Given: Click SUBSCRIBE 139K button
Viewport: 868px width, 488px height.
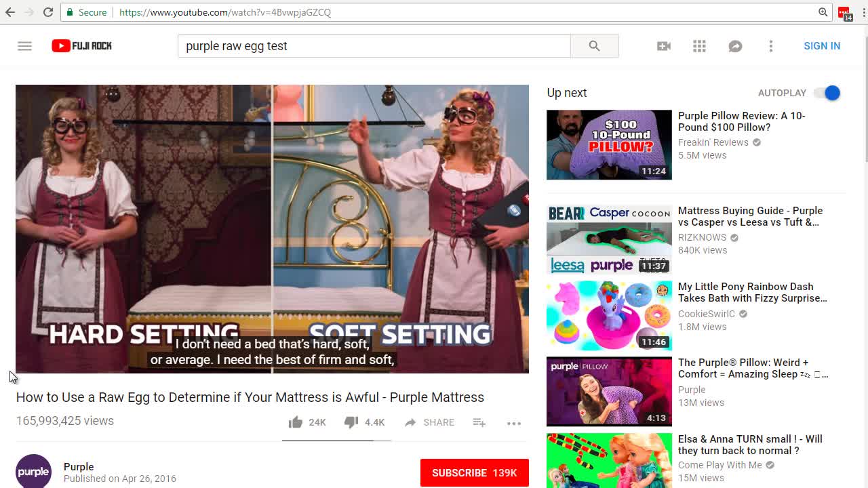Looking at the screenshot, I should coord(475,472).
